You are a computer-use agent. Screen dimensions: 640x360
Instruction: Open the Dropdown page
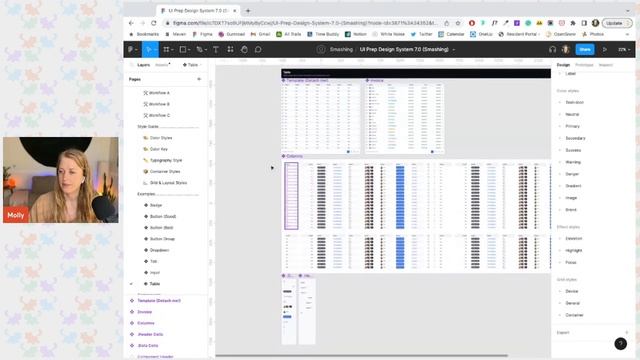156,250
